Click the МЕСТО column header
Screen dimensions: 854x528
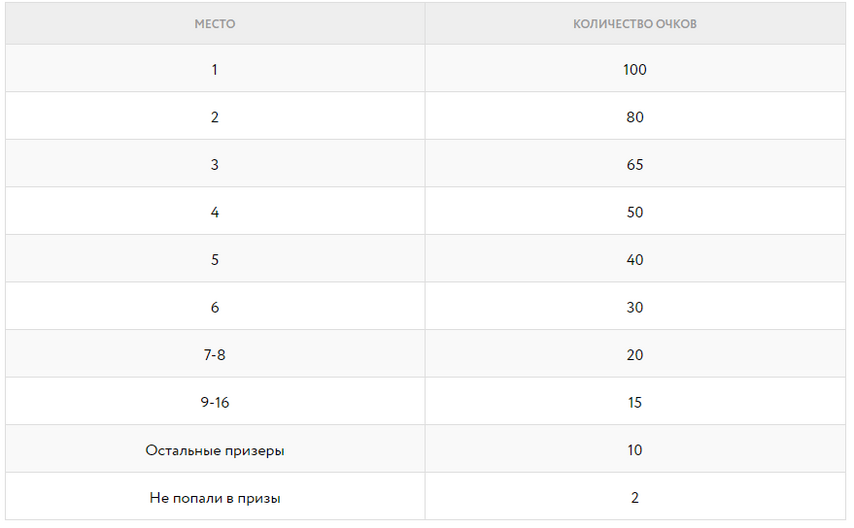215,24
